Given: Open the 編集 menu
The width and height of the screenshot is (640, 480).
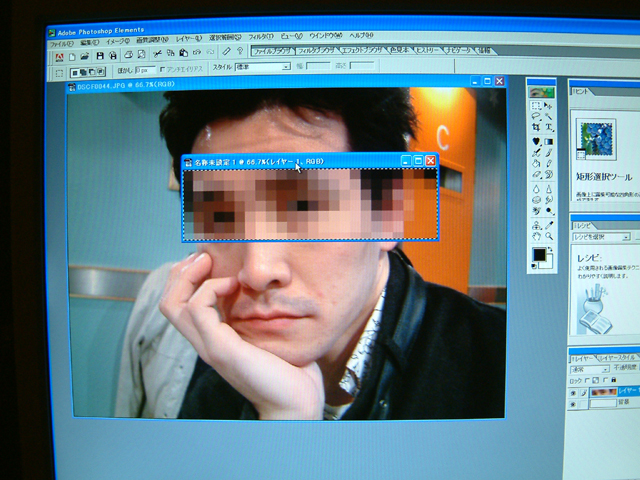Looking at the screenshot, I should coord(89,42).
